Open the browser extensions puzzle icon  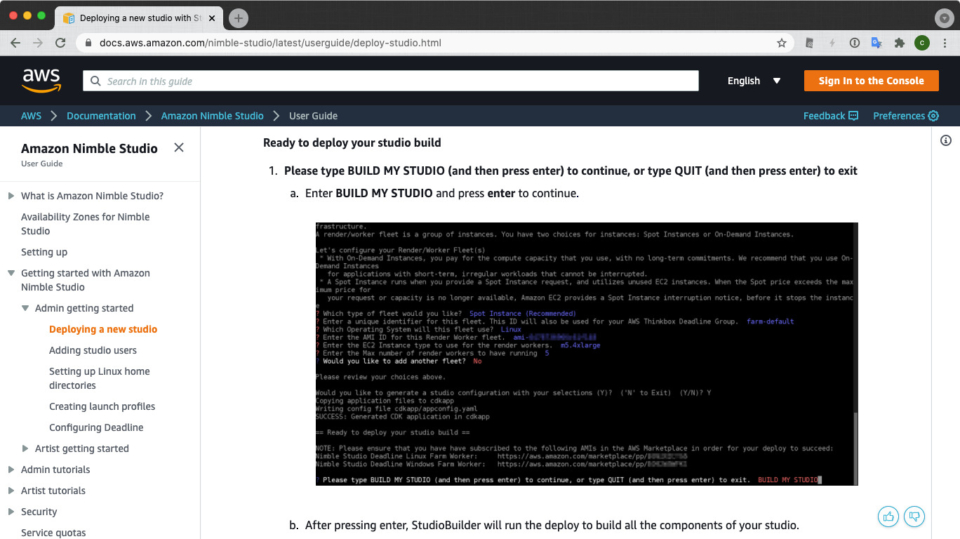point(899,43)
